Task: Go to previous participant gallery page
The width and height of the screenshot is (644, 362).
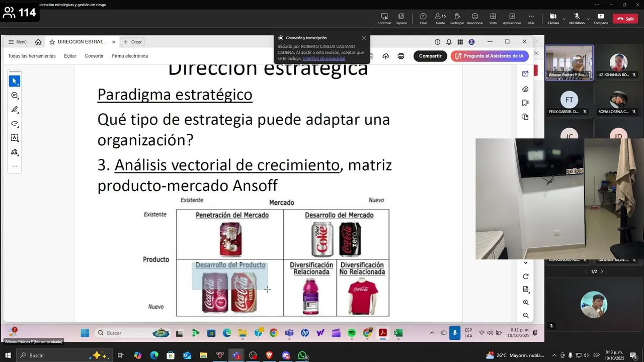Action: (x=586, y=271)
